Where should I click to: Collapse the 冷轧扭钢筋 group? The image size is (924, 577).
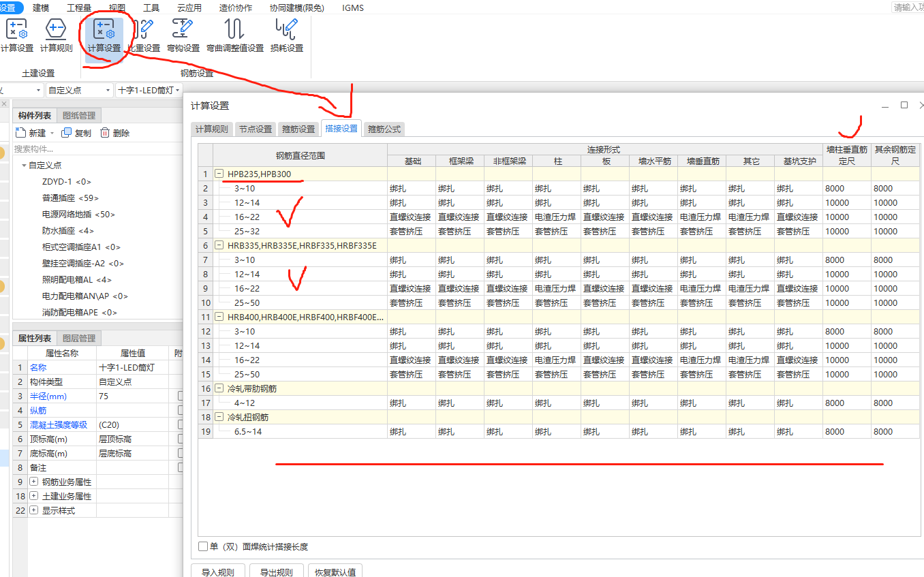pyautogui.click(x=219, y=417)
